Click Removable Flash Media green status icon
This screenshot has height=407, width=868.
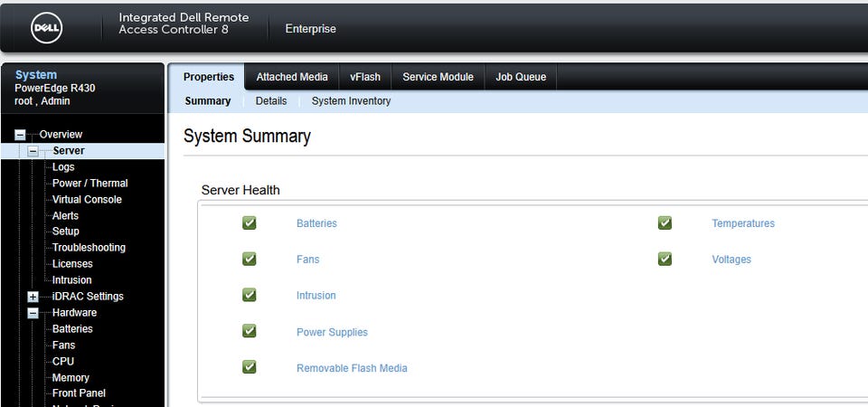(250, 367)
